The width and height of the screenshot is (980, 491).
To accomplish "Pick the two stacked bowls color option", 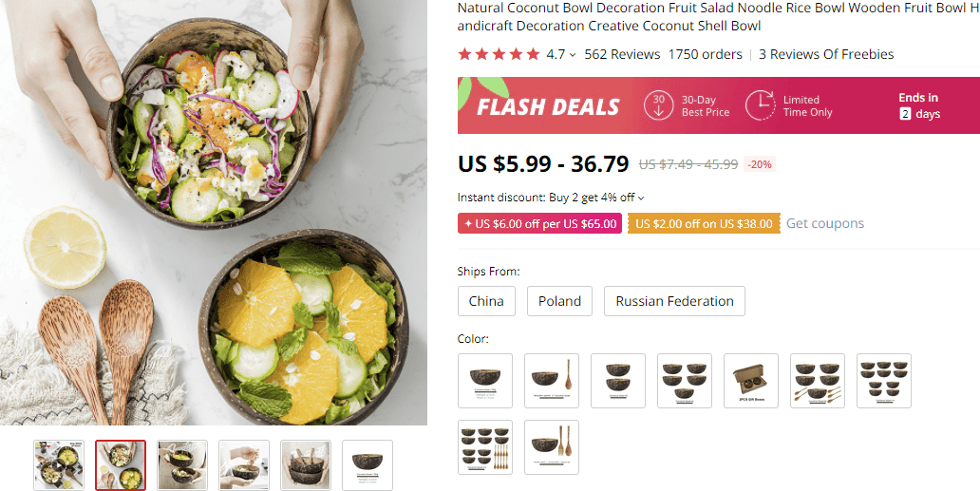I will 618,381.
